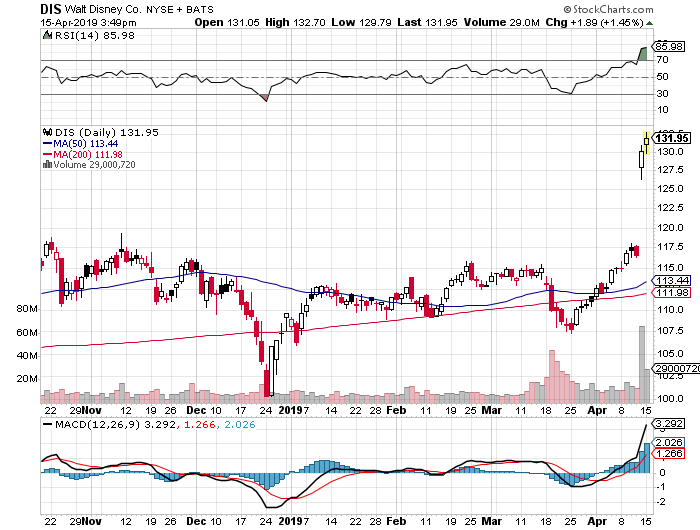Click the RSI 50 midline axis label
This screenshot has width=700, height=530.
662,77
